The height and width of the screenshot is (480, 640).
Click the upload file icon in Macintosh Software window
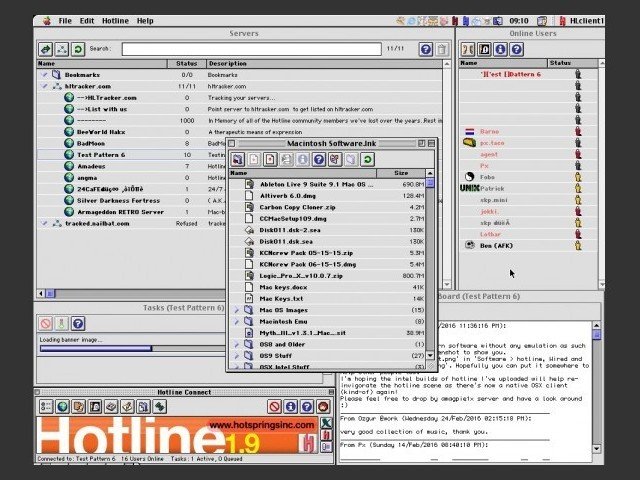pos(270,159)
